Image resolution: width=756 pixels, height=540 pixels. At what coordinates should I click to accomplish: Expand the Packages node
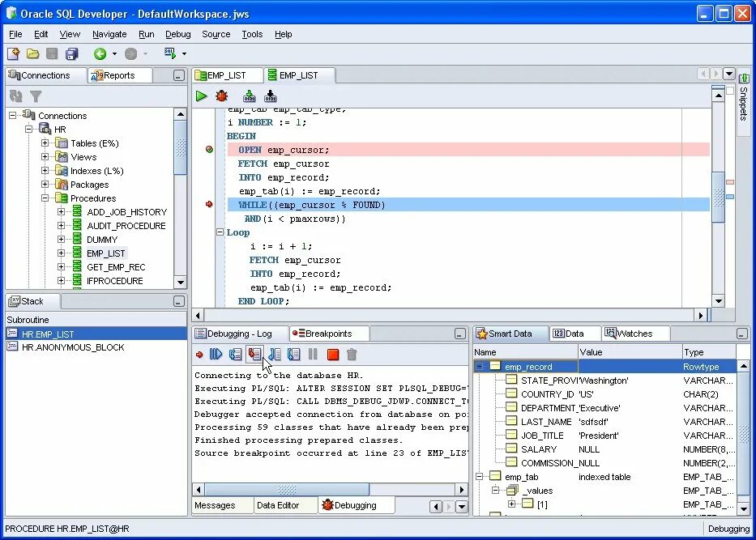point(45,184)
